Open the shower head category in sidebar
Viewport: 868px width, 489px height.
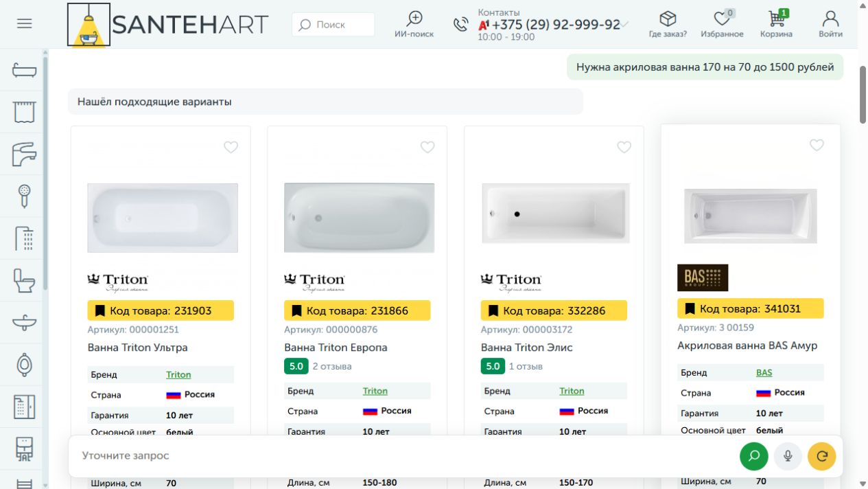pyautogui.click(x=25, y=196)
